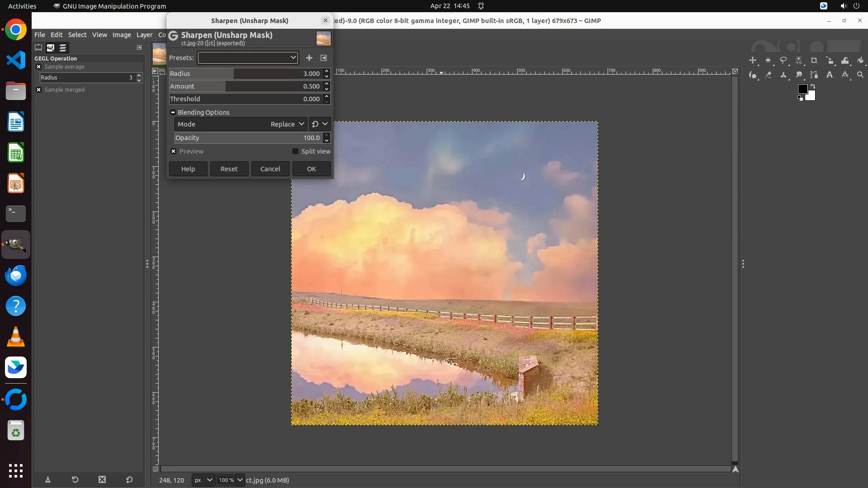Screen dimensions: 868x488
Task: Select the Move tool
Action: coord(753,61)
